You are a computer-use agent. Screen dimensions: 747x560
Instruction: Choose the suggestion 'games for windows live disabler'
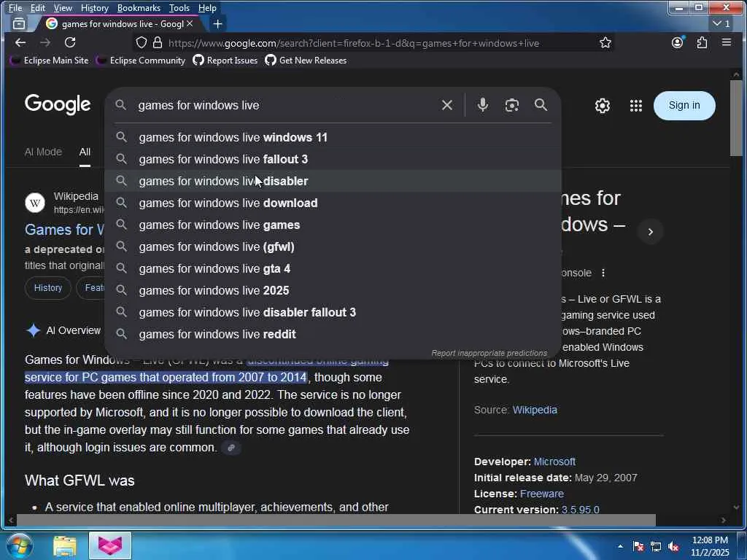[x=333, y=181]
